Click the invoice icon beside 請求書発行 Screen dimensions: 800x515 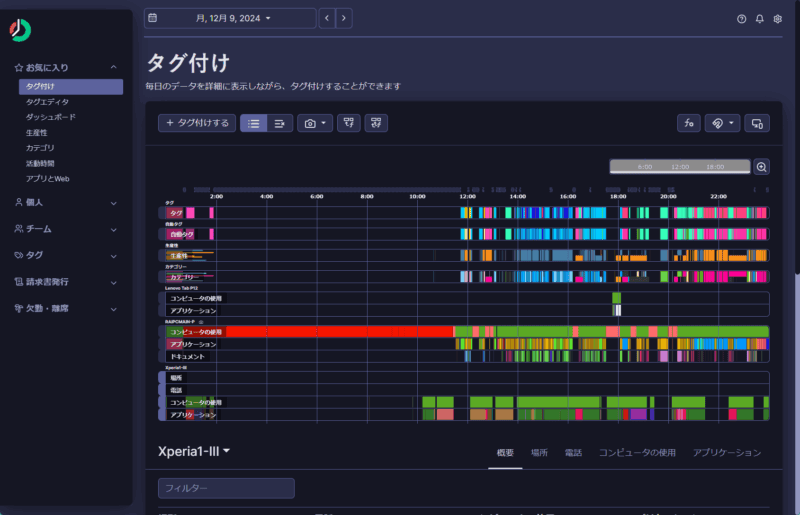click(19, 282)
